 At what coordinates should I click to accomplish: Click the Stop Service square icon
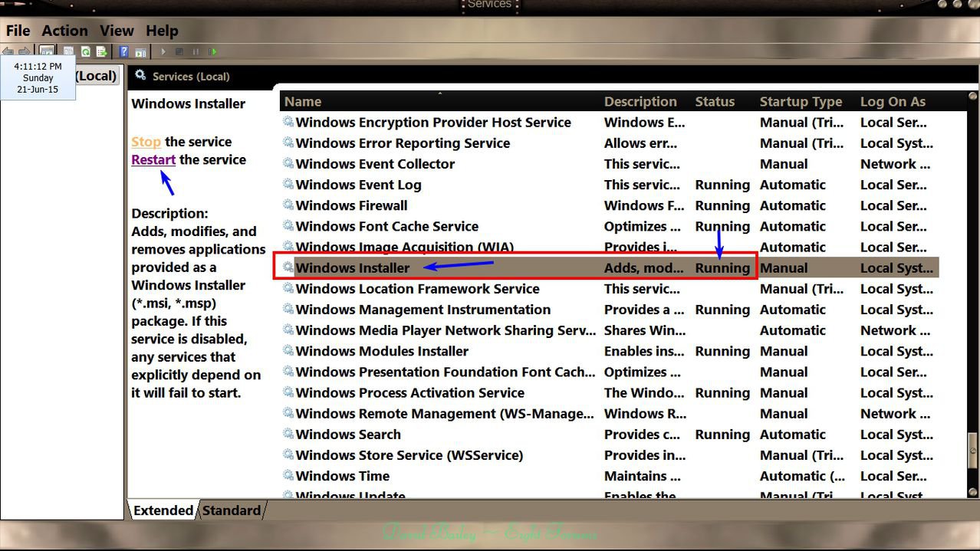[x=179, y=51]
